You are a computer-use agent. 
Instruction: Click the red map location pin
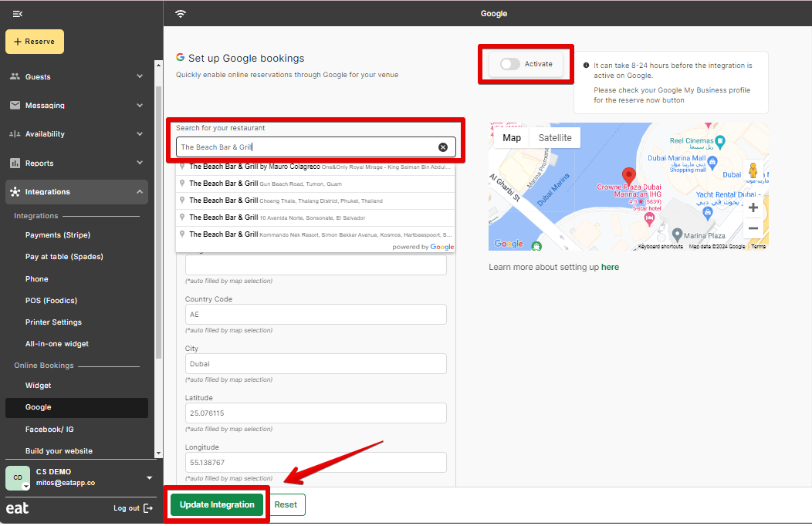(628, 176)
